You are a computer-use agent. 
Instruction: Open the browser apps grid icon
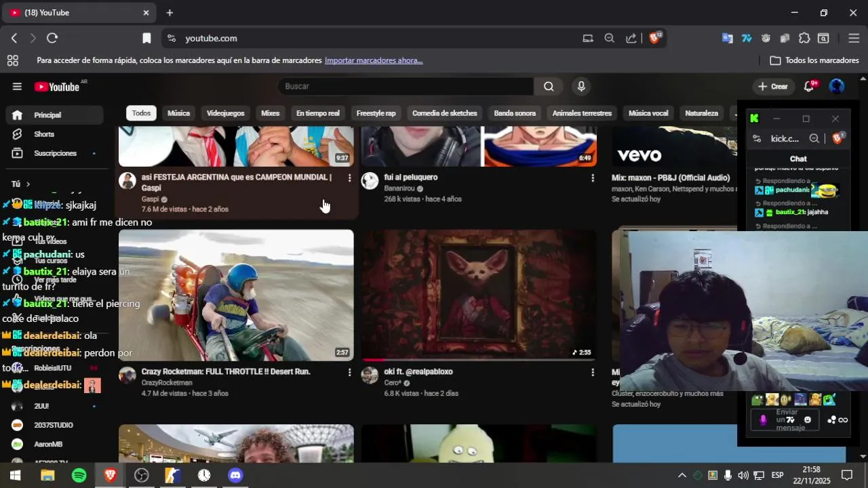click(13, 60)
